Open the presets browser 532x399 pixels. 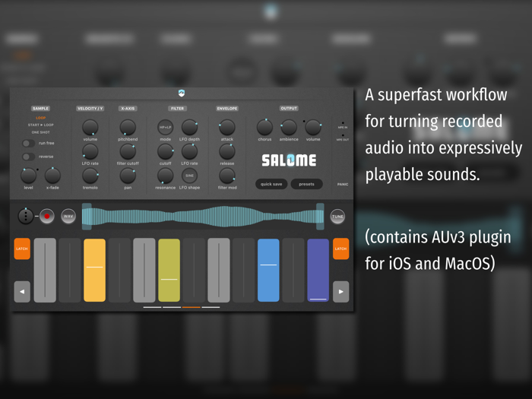pos(307,184)
